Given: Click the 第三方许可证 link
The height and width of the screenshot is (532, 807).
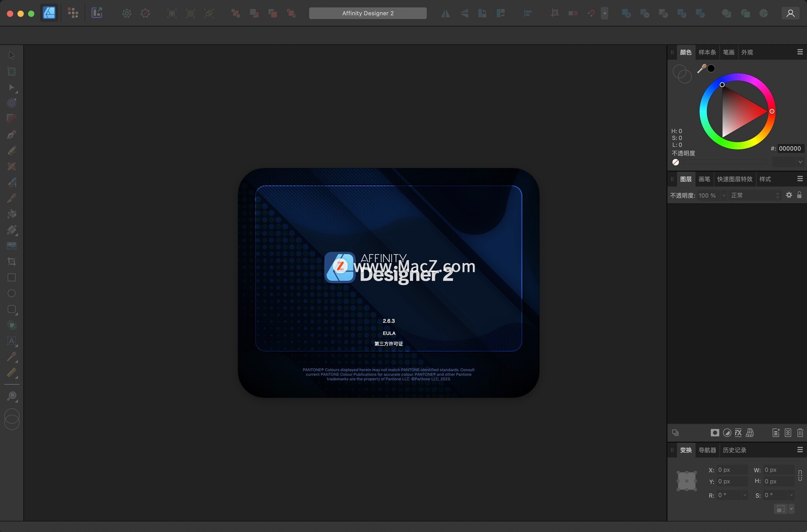Looking at the screenshot, I should coord(389,344).
